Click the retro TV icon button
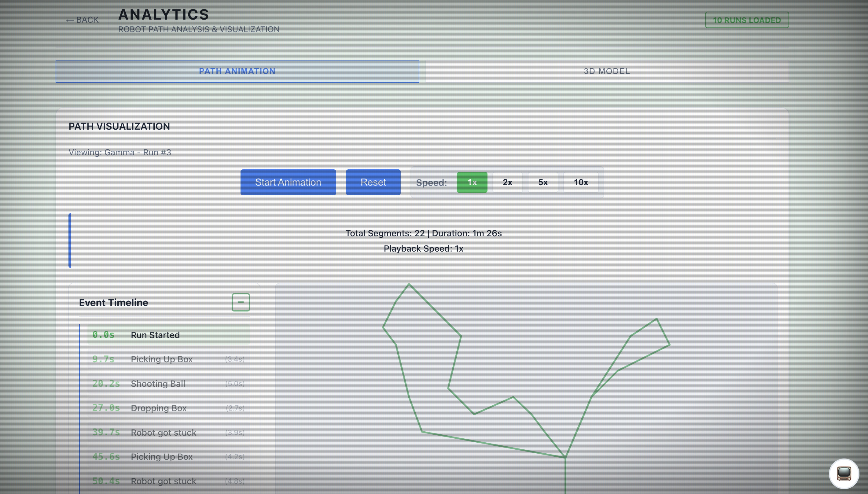Screen dimensions: 868x494 point(844,473)
